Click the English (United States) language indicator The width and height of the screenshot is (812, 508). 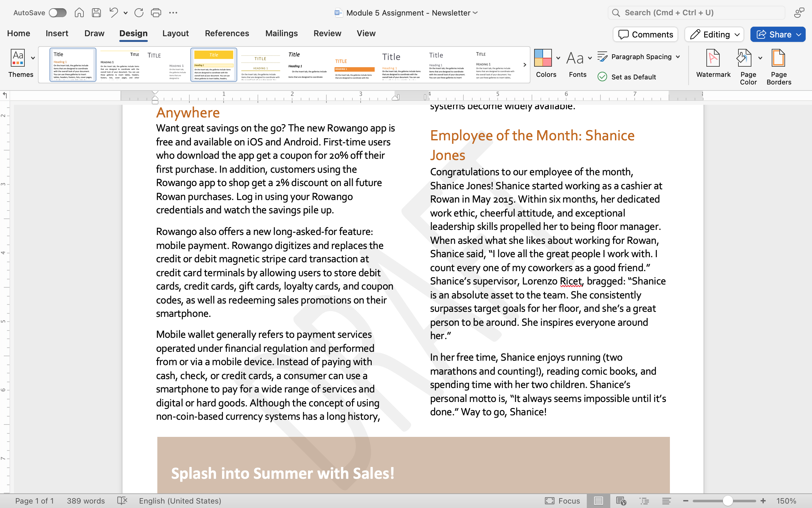pyautogui.click(x=180, y=501)
